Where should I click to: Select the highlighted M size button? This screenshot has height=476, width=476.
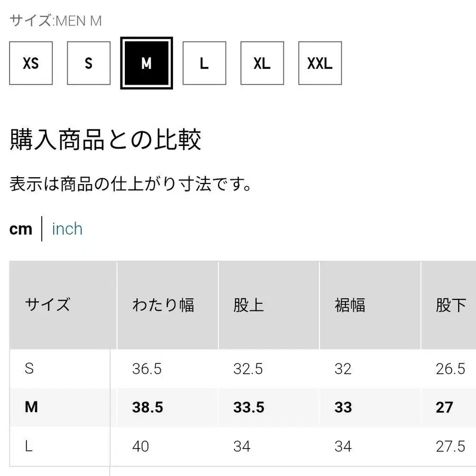click(147, 63)
